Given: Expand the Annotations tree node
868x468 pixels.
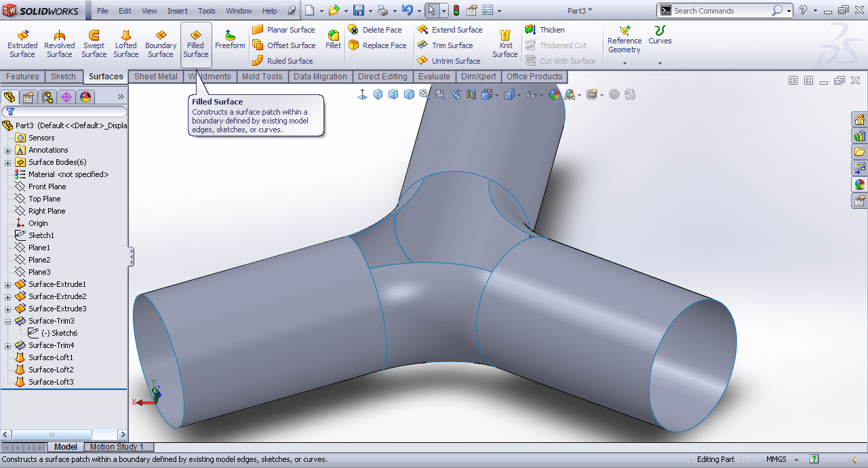Looking at the screenshot, I should [x=8, y=150].
